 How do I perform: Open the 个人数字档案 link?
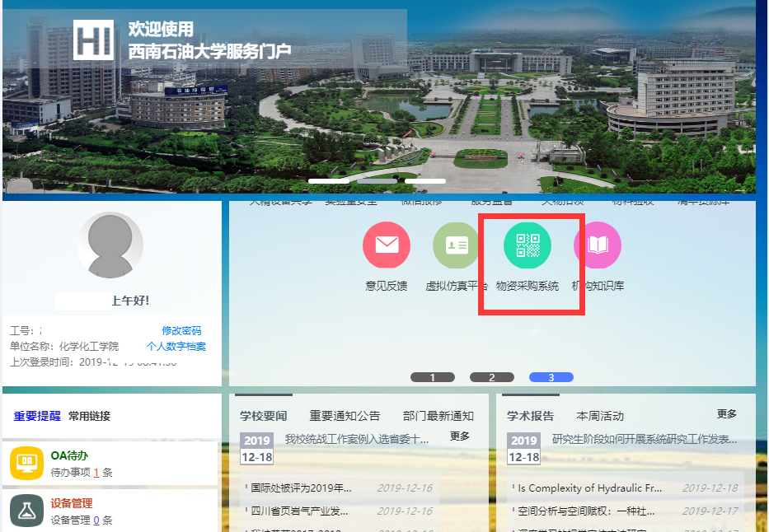pos(176,346)
